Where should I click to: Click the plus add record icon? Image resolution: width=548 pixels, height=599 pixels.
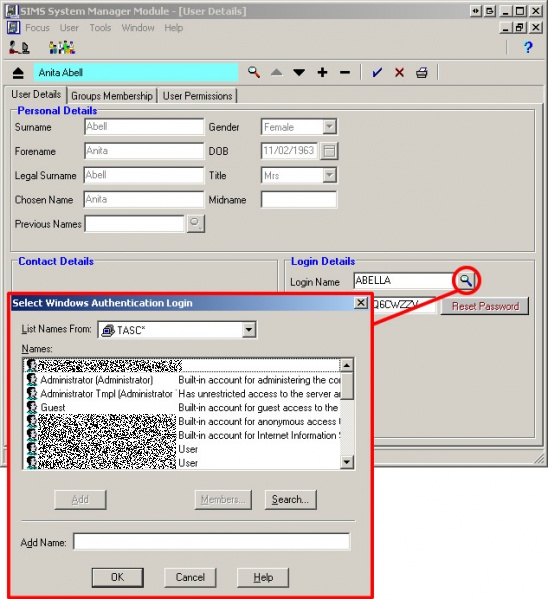coord(322,72)
